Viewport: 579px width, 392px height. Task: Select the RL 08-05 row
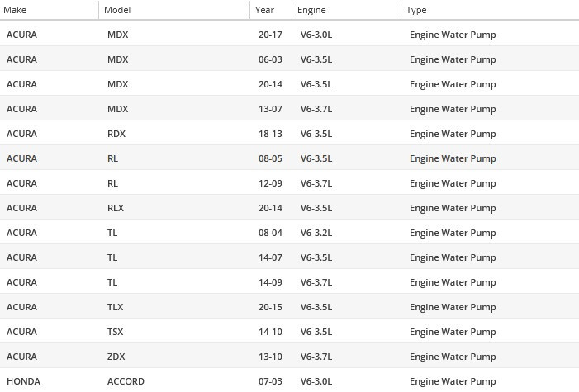(289, 158)
